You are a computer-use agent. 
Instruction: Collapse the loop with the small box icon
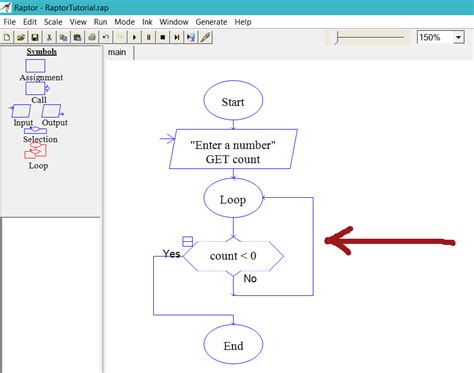188,241
